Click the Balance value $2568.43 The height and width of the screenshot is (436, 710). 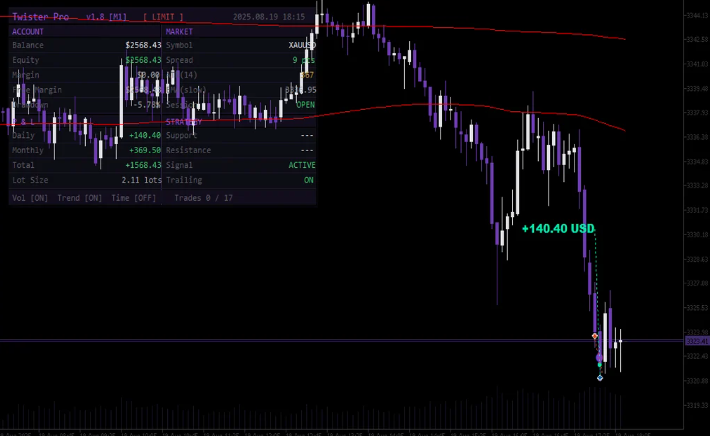click(x=144, y=45)
